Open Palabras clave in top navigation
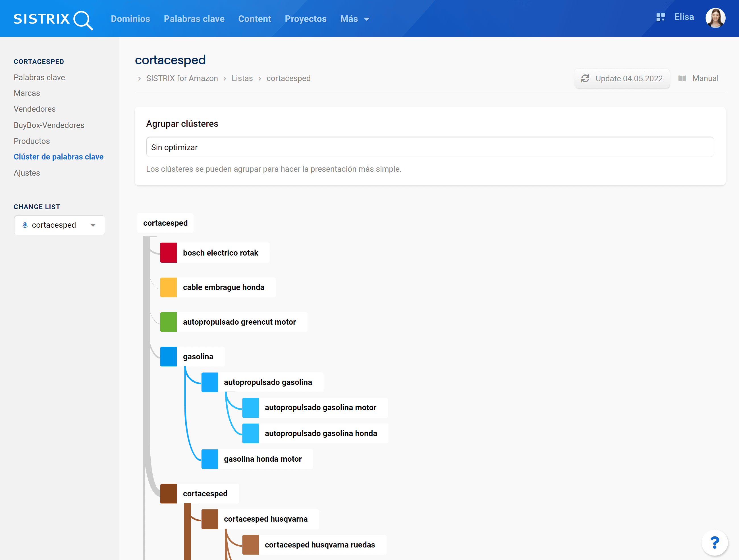The width and height of the screenshot is (739, 560). click(194, 19)
